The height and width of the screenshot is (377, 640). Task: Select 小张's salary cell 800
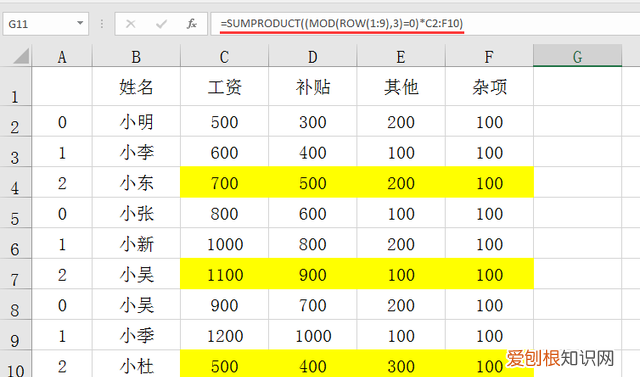click(224, 213)
